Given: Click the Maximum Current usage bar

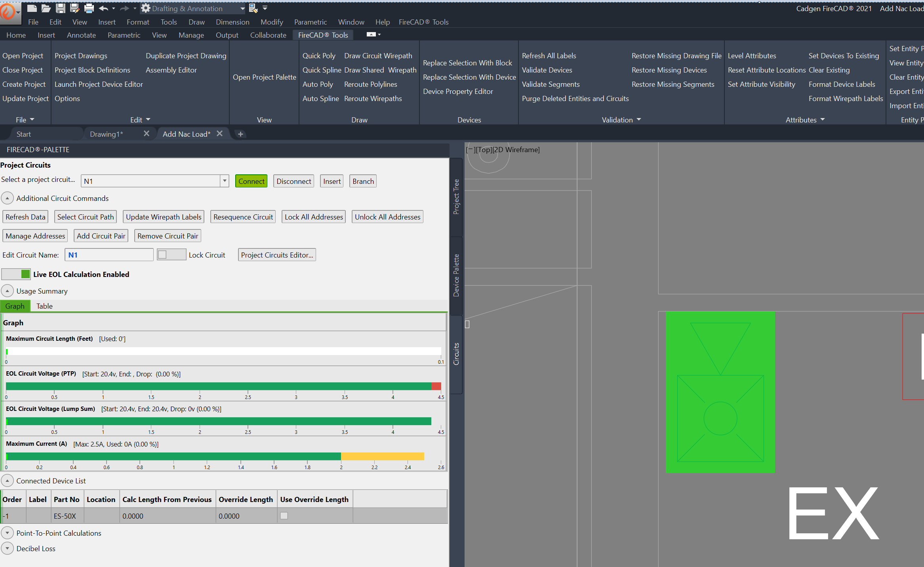Looking at the screenshot, I should pos(215,456).
